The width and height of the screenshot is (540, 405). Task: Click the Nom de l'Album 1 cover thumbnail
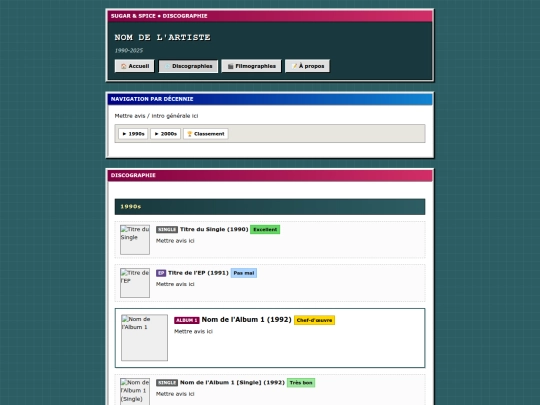coord(144,338)
